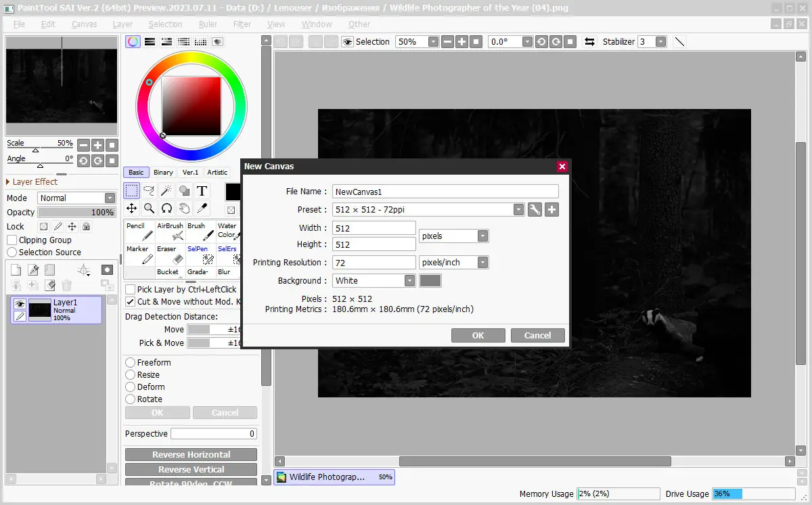The width and height of the screenshot is (812, 505).
Task: Click the Reverse Horizontal button
Action: (191, 454)
